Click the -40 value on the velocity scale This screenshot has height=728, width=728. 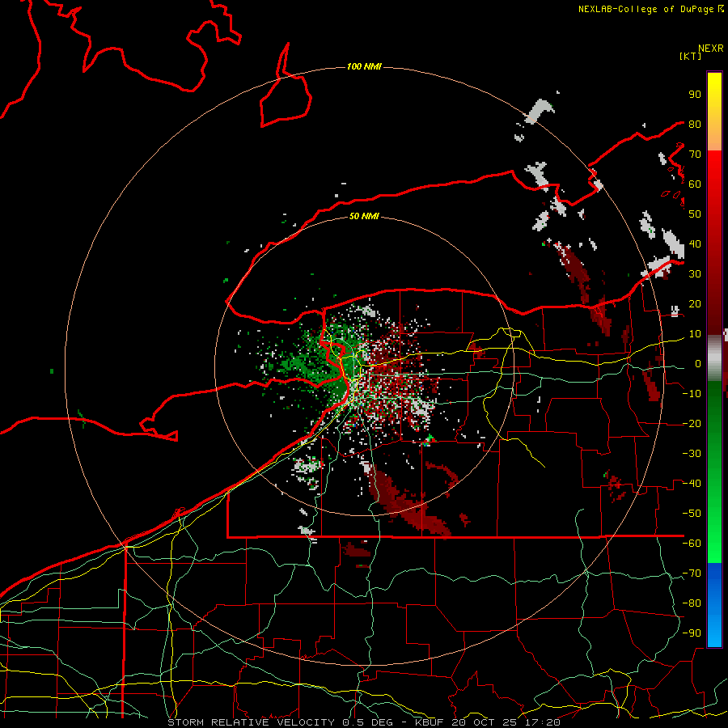(692, 484)
